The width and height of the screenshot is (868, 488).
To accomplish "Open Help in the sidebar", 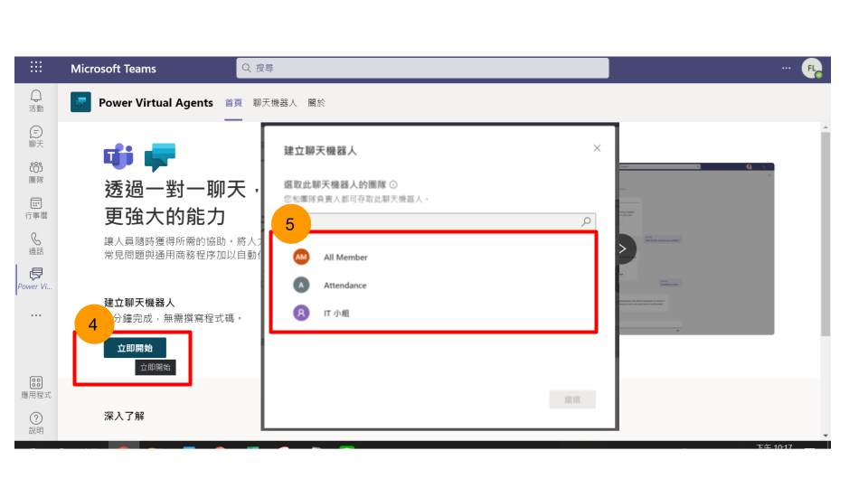I will coord(36,423).
